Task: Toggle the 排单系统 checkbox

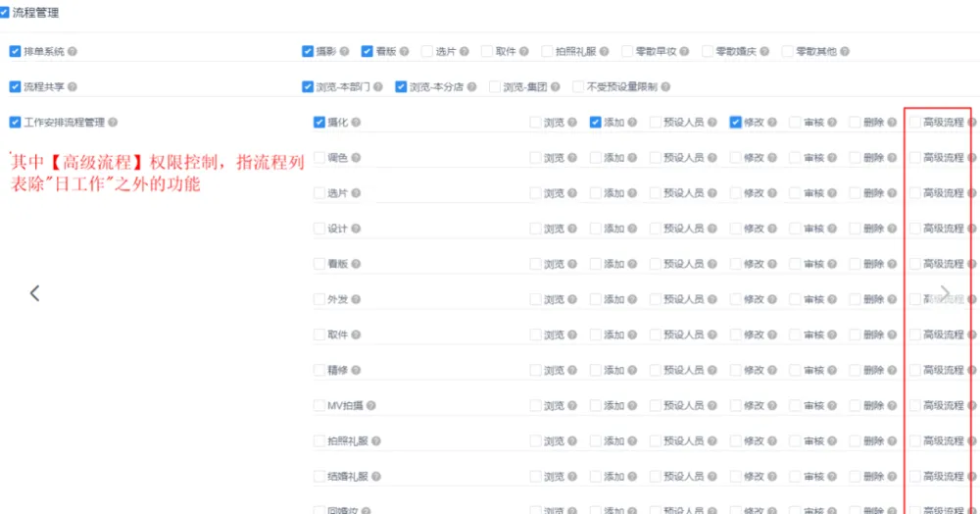Action: click(15, 51)
